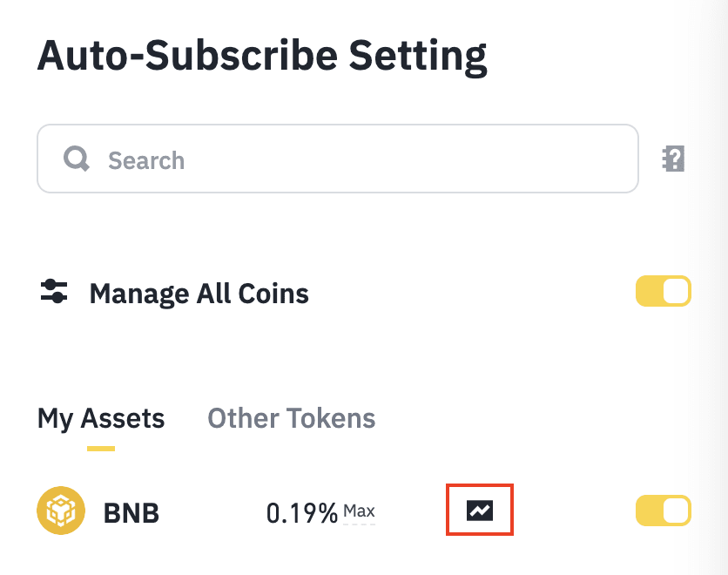Viewport: 728px width, 575px height.
Task: Click the Auto-Subscribe Setting heading
Action: [x=262, y=57]
